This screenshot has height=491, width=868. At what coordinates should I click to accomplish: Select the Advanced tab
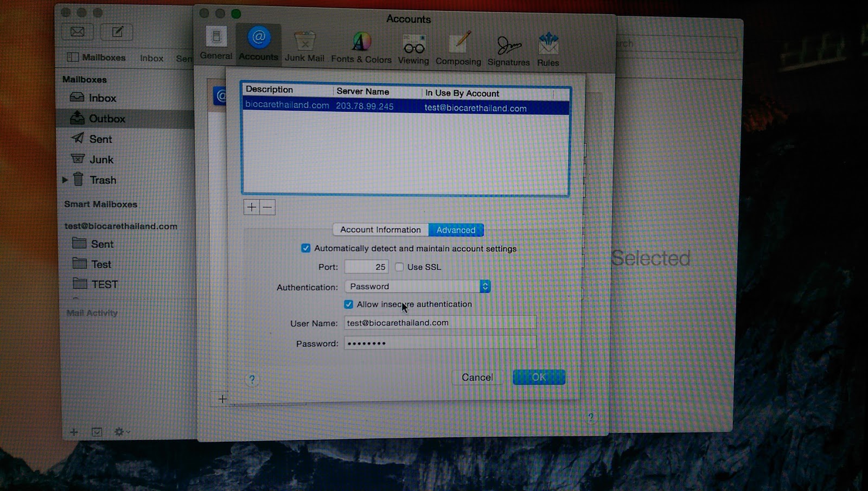coord(456,230)
